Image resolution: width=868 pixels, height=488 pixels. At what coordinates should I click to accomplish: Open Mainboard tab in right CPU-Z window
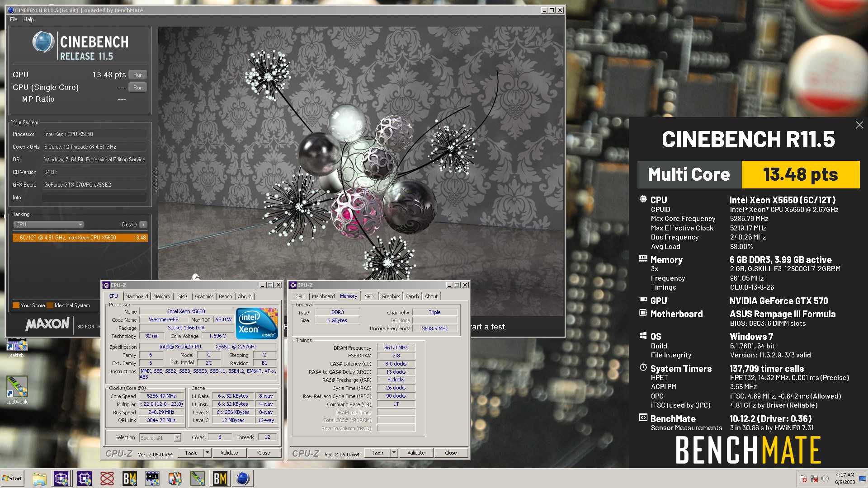click(323, 296)
